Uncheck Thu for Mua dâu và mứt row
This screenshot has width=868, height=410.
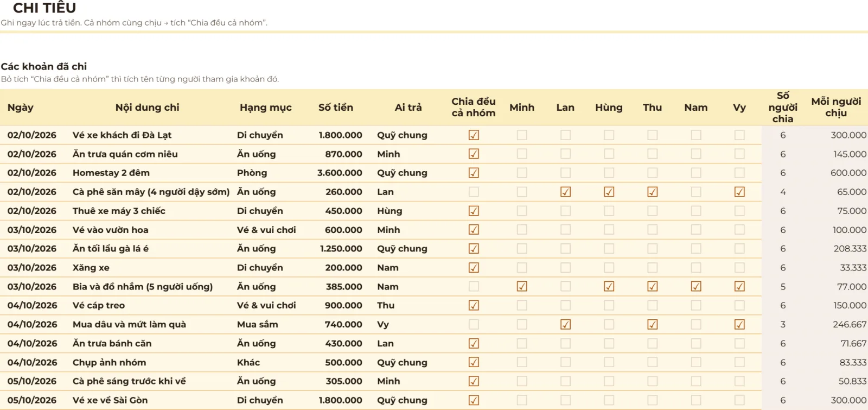point(653,324)
